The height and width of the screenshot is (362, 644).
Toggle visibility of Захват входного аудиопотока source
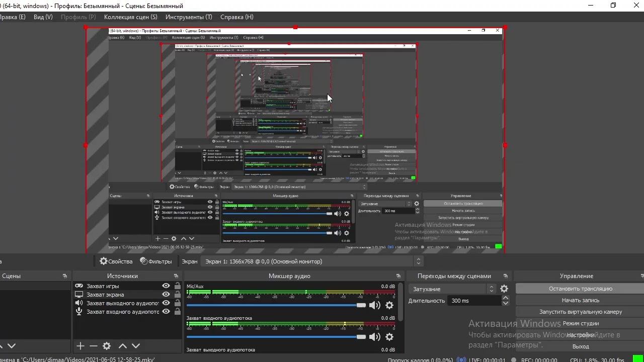coord(166,312)
